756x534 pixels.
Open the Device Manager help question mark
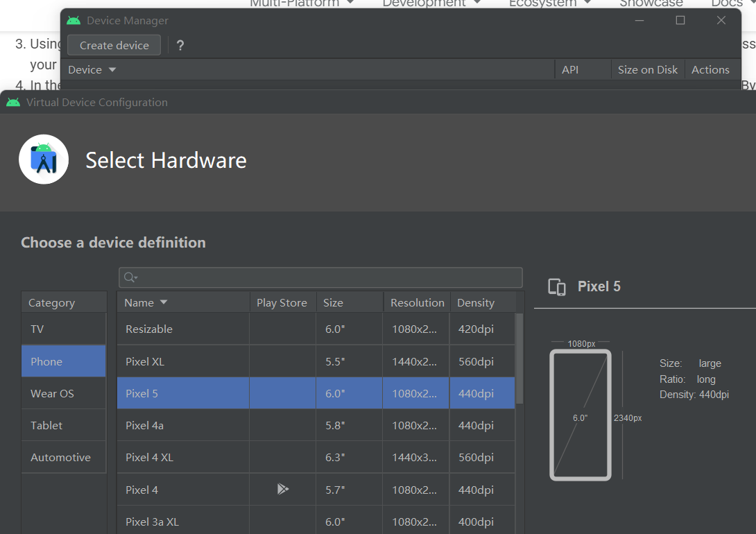point(180,45)
